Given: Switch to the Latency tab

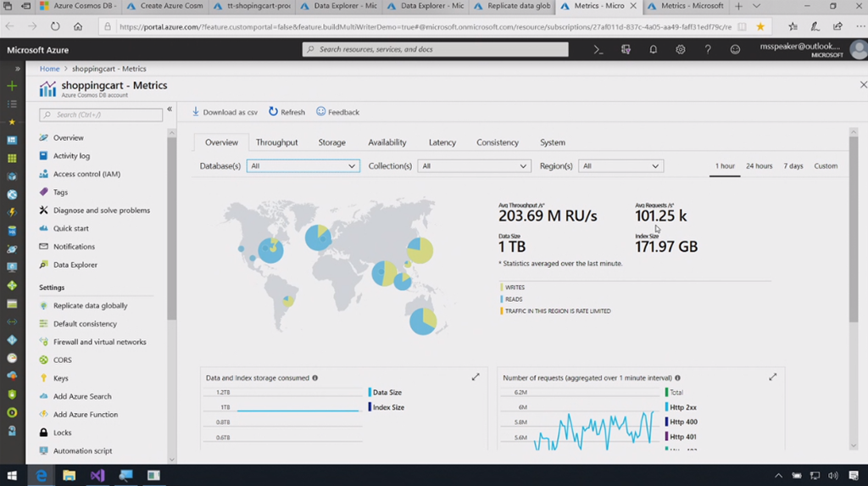Looking at the screenshot, I should pos(442,142).
